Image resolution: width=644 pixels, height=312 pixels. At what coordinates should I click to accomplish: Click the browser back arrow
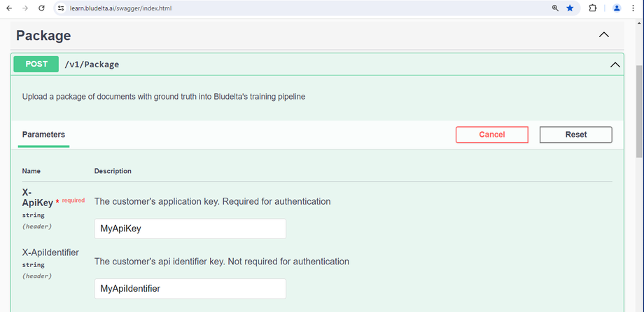8,8
